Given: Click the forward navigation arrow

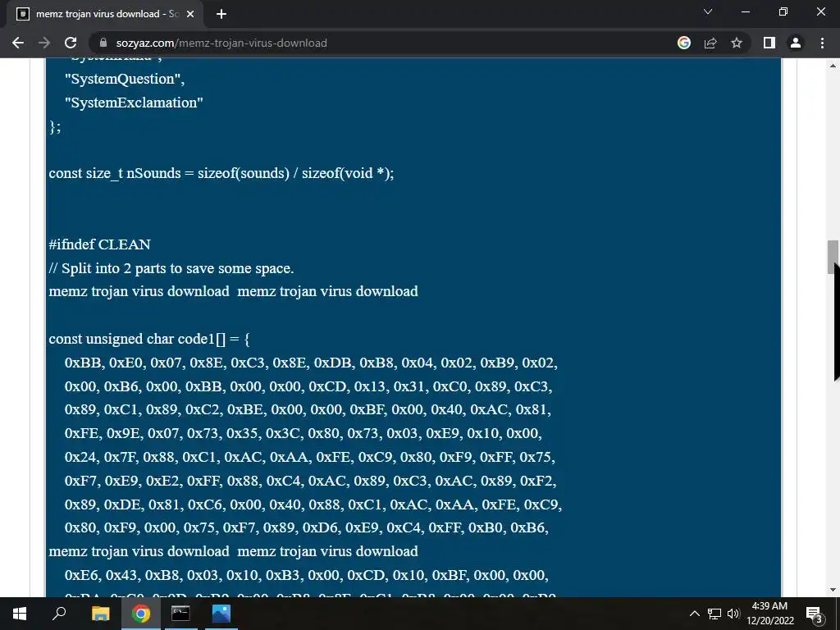Looking at the screenshot, I should coord(44,43).
